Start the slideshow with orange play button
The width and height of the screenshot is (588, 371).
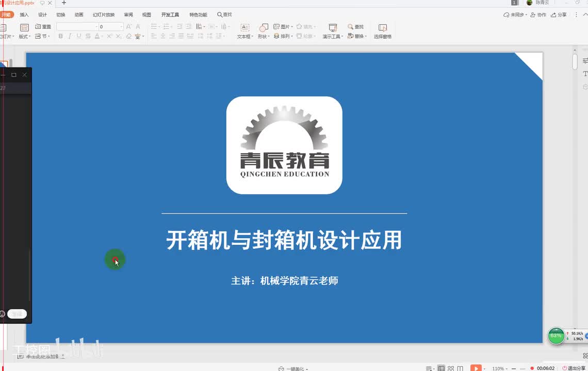pos(476,368)
